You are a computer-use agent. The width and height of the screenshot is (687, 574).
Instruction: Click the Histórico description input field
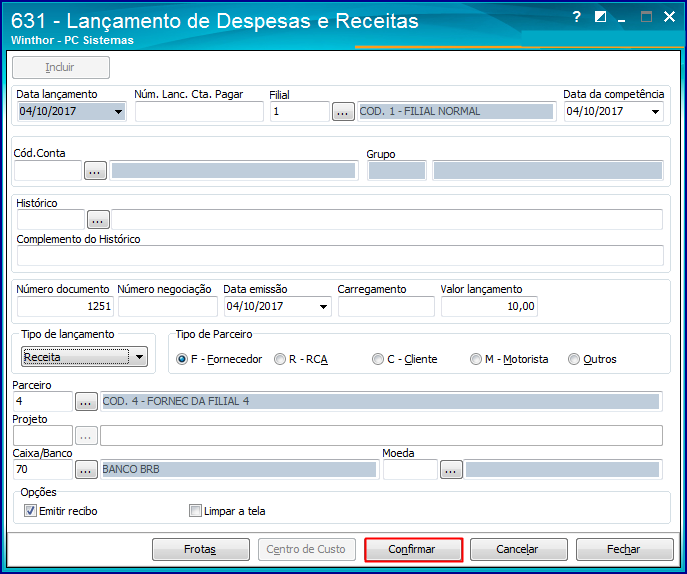coord(387,220)
